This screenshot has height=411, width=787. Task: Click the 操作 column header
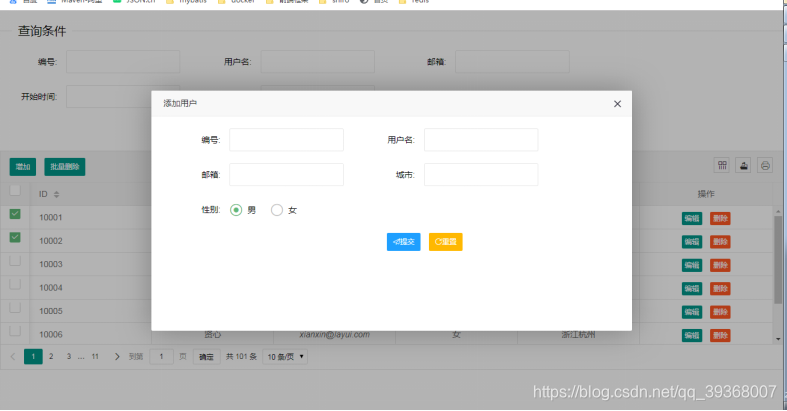pyautogui.click(x=706, y=194)
